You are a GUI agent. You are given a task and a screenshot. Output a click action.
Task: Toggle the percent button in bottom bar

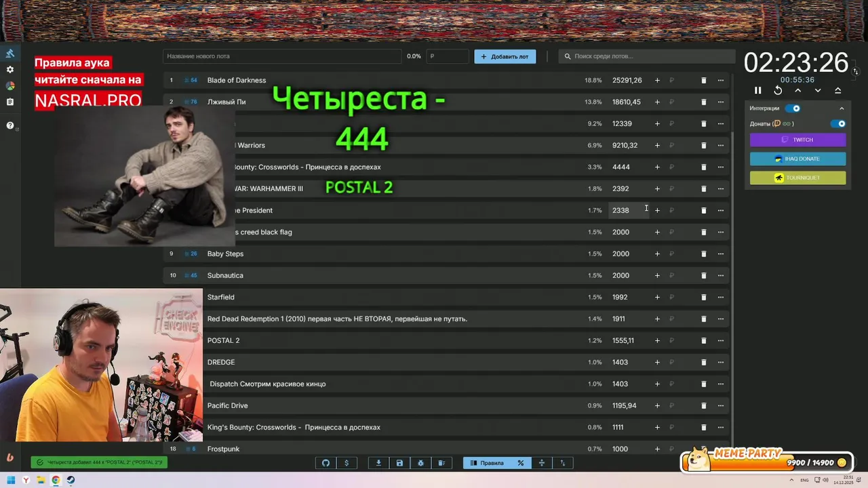(521, 463)
